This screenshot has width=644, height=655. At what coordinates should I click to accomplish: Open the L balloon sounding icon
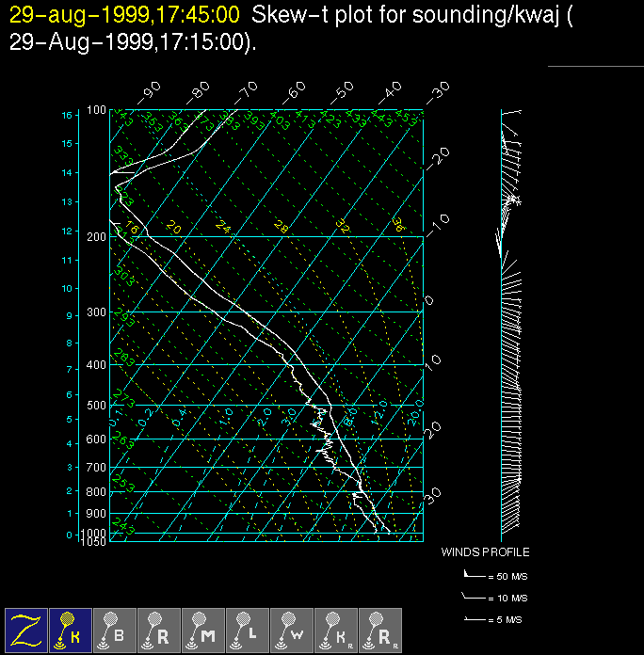[x=248, y=630]
